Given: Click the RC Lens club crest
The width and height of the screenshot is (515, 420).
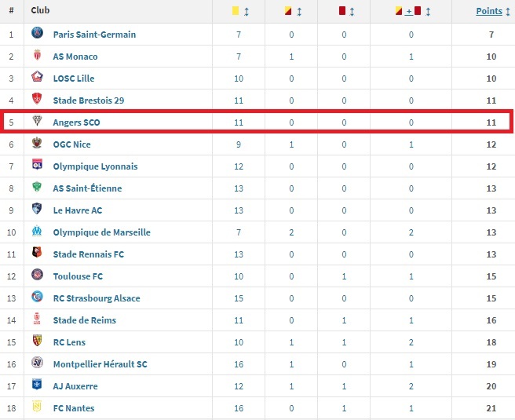Looking at the screenshot, I should 37,341.
